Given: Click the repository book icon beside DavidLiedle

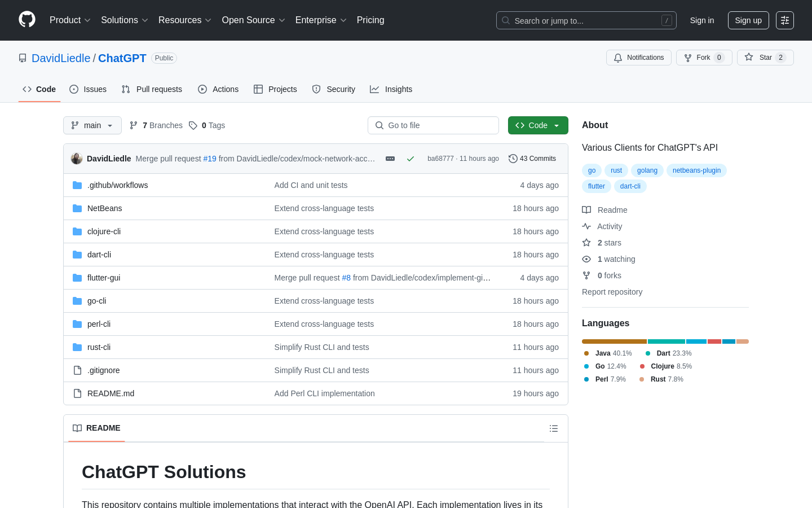Looking at the screenshot, I should click(x=23, y=58).
